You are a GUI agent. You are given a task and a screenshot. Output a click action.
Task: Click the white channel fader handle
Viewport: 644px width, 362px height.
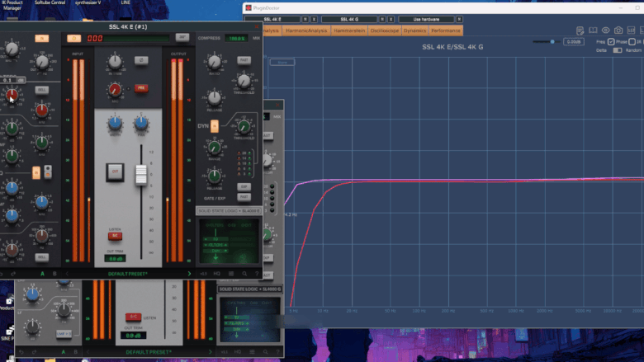[x=140, y=174]
